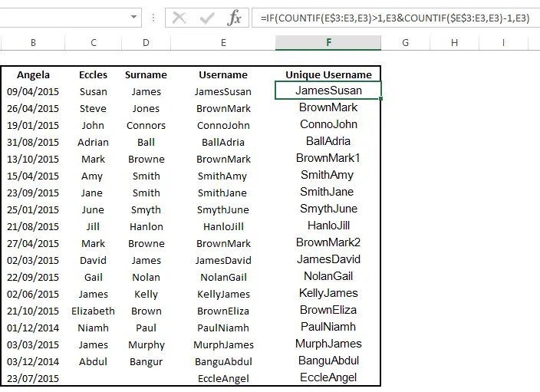Click 'NolanGail' in Unique Username column
Viewport: 540px width, 392px height.
pyautogui.click(x=328, y=276)
